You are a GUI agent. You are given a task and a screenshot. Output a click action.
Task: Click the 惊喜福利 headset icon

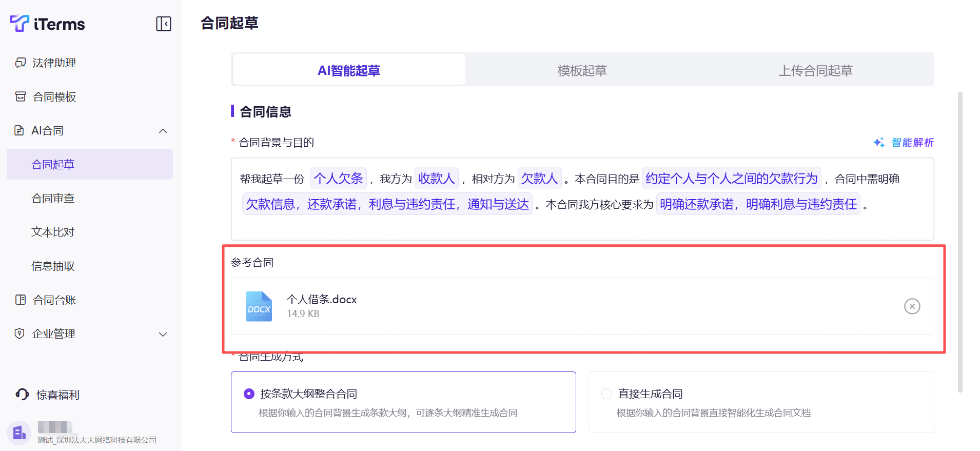[22, 394]
